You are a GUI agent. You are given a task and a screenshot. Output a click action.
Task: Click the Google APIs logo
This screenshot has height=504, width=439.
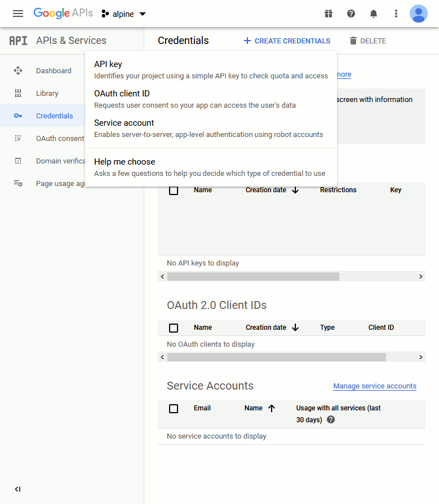tap(63, 13)
